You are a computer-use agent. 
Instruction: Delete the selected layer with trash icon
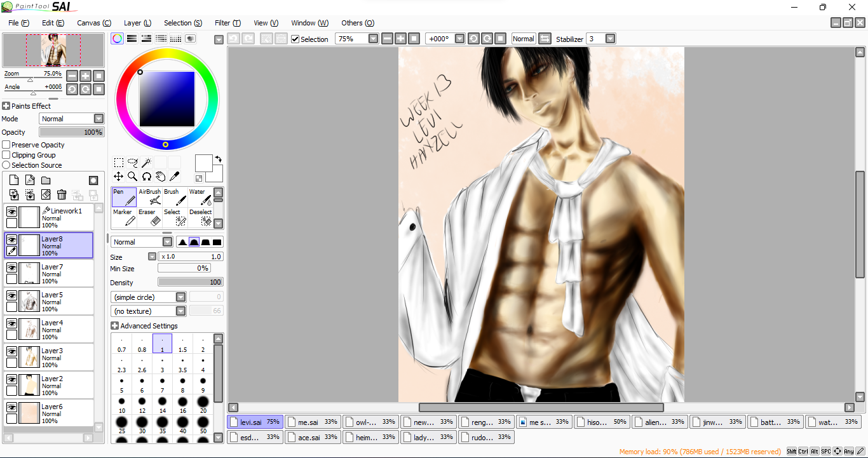(62, 194)
